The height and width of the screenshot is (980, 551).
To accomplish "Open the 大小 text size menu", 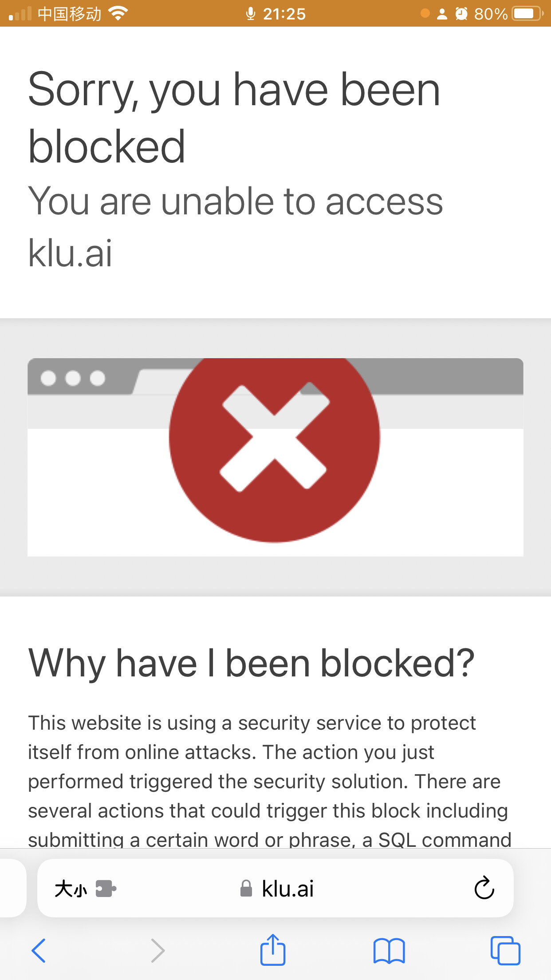I will pos(71,889).
